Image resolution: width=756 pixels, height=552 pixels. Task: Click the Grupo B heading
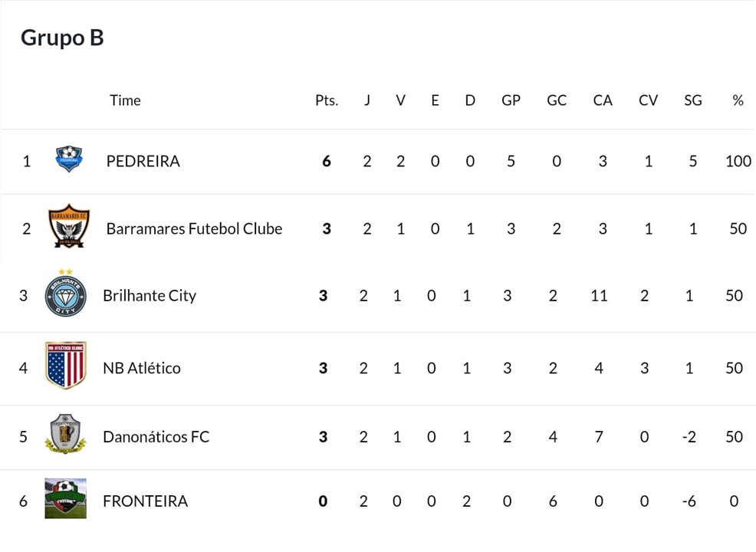(62, 38)
